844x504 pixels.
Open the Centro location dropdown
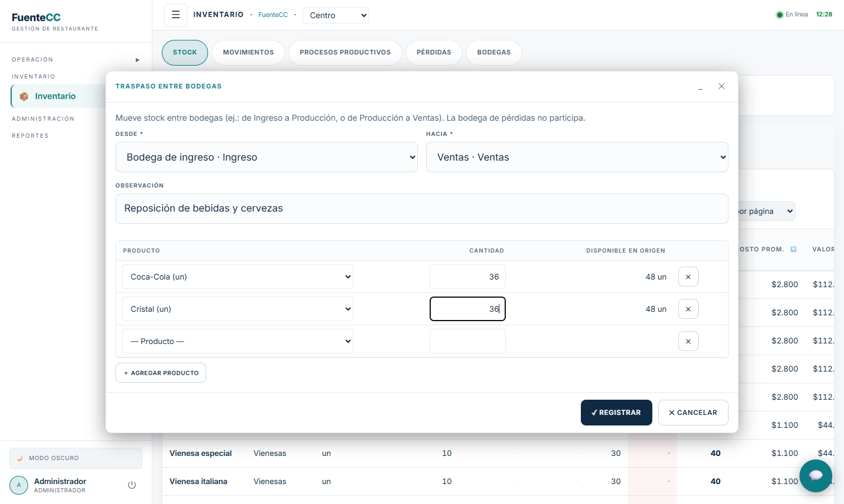click(336, 15)
